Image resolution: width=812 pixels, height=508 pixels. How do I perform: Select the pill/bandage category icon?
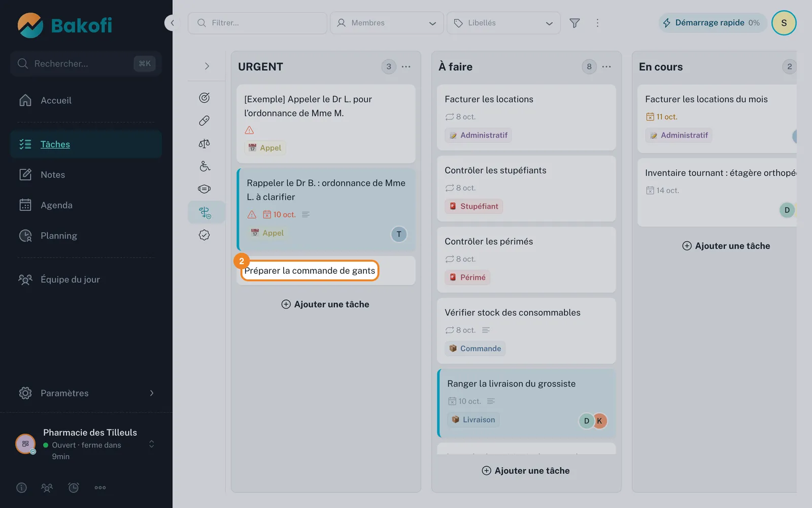tap(205, 120)
